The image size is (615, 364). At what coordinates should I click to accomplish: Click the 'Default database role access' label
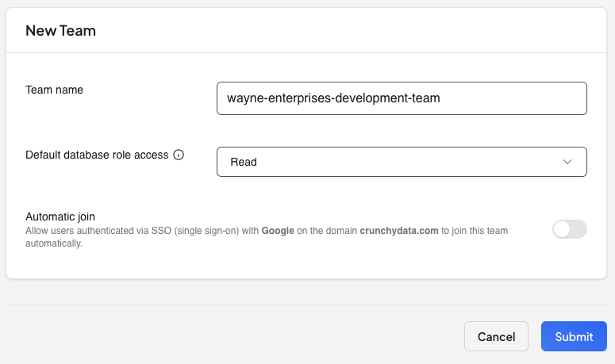pyautogui.click(x=97, y=155)
